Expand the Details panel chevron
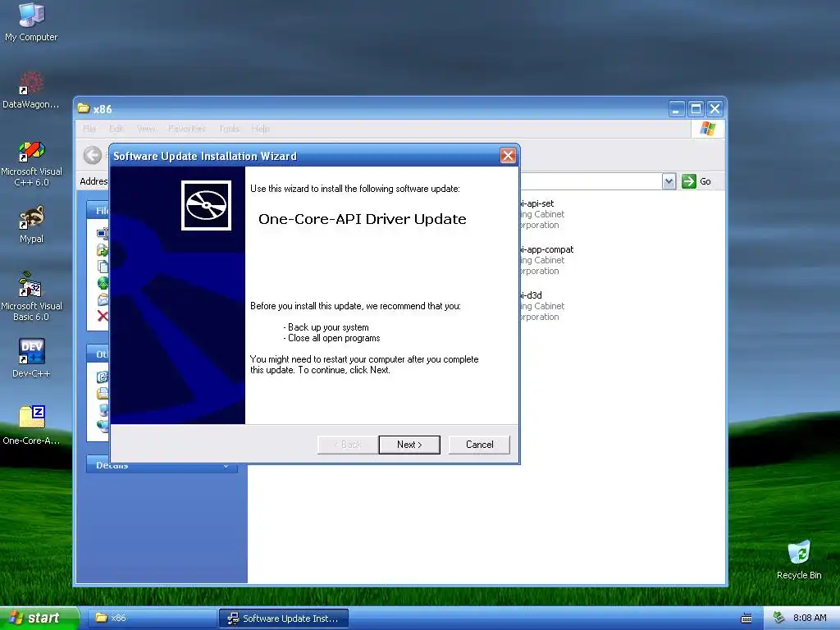This screenshot has height=630, width=840. pyautogui.click(x=226, y=466)
